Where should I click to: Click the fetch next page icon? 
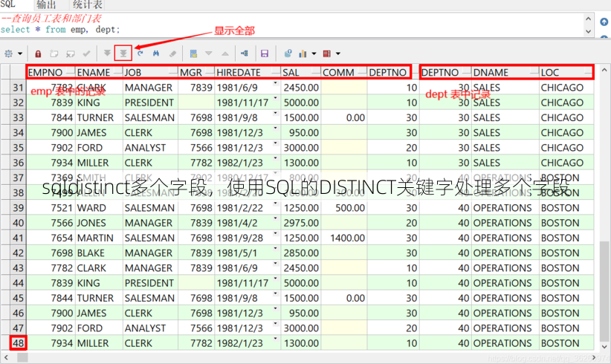point(107,53)
